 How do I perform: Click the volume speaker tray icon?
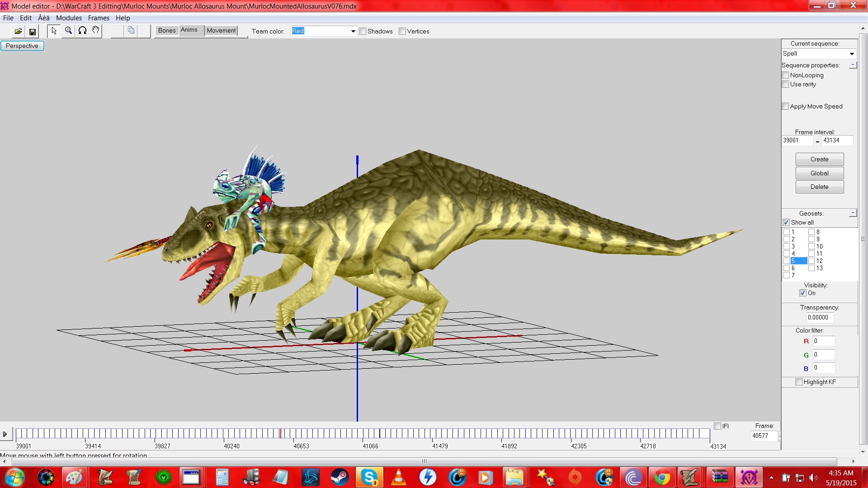(813, 478)
